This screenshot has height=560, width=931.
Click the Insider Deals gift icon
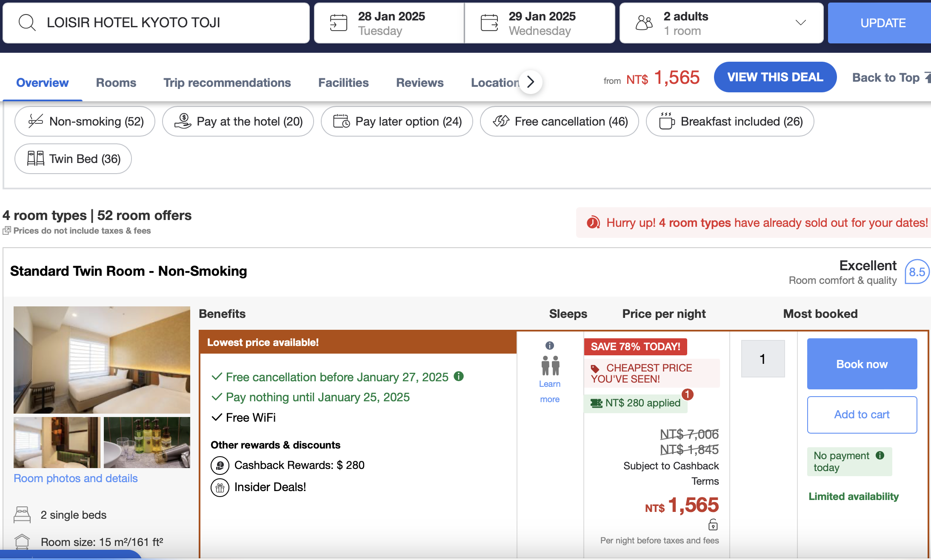pyautogui.click(x=220, y=488)
